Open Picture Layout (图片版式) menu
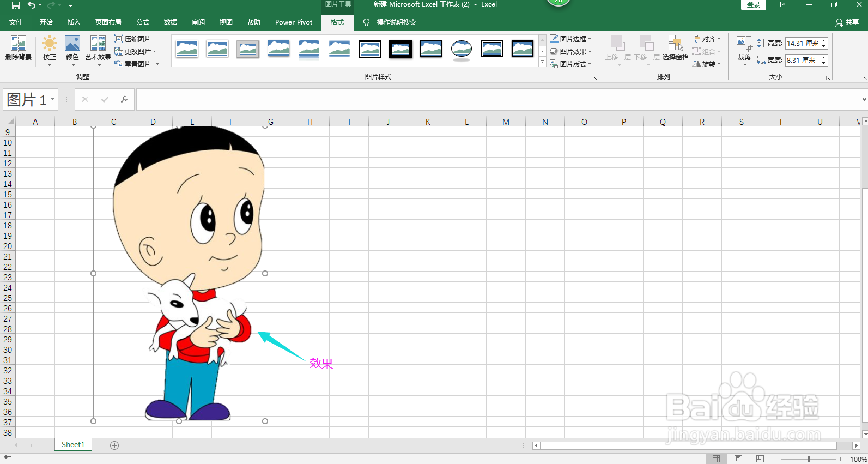This screenshot has width=868, height=464. pos(570,64)
